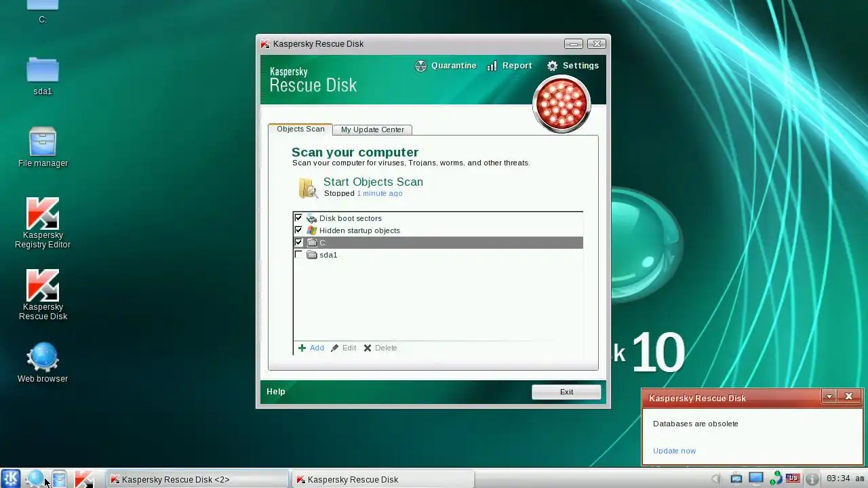Expand hidden tray icons arrow
The width and height of the screenshot is (868, 488).
[x=715, y=479]
